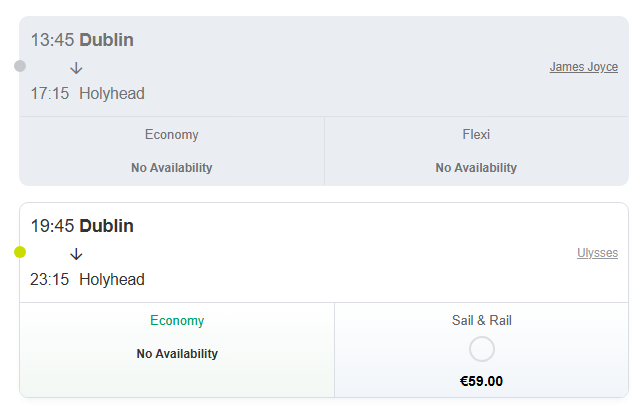Click No Availability under the Flexi fare
This screenshot has width=642, height=408.
tap(476, 168)
